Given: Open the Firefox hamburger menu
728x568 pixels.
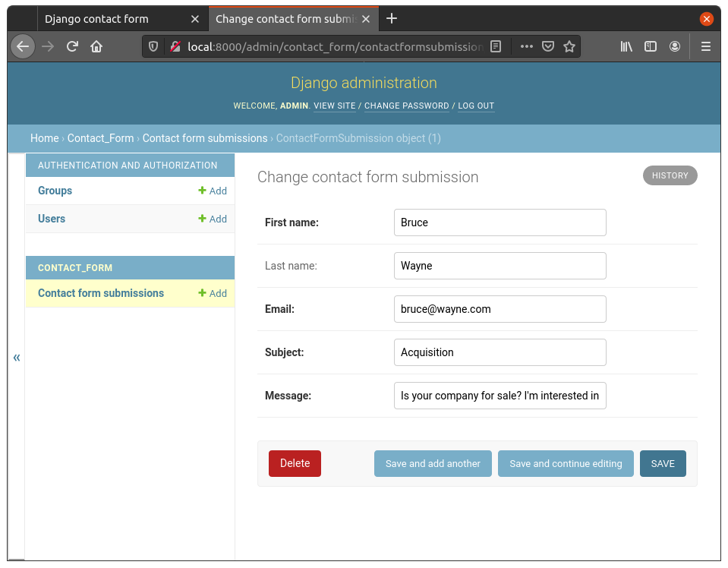Looking at the screenshot, I should click(x=705, y=46).
